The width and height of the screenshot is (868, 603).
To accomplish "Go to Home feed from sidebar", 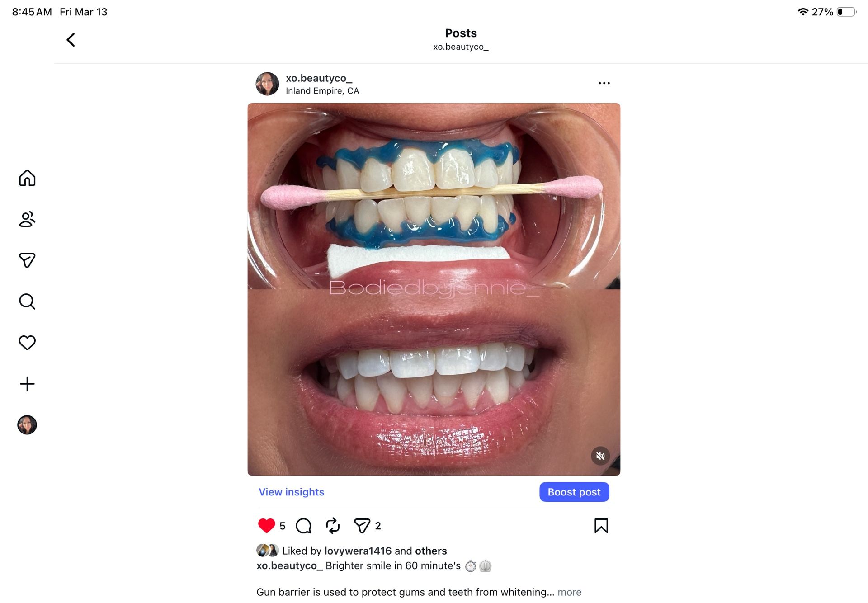I will tap(27, 178).
